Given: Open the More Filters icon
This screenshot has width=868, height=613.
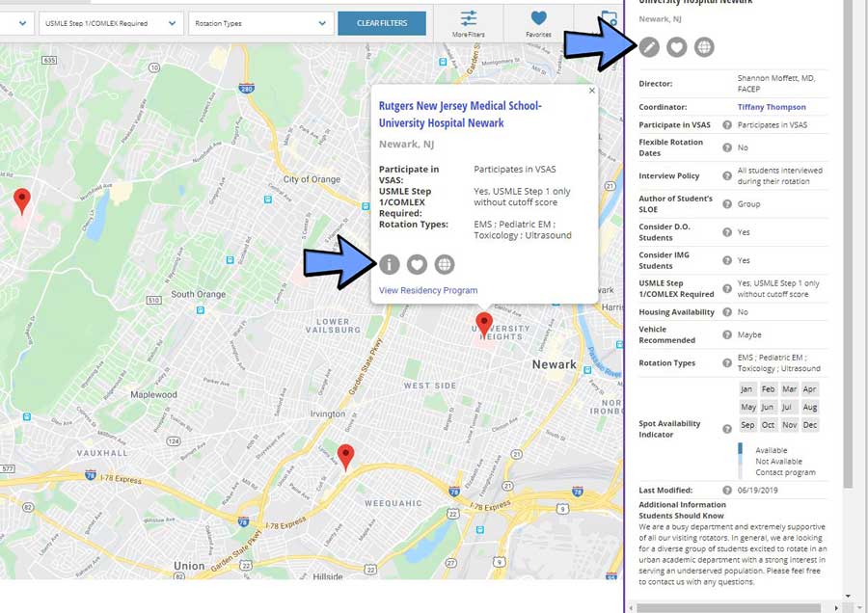Looking at the screenshot, I should (469, 22).
